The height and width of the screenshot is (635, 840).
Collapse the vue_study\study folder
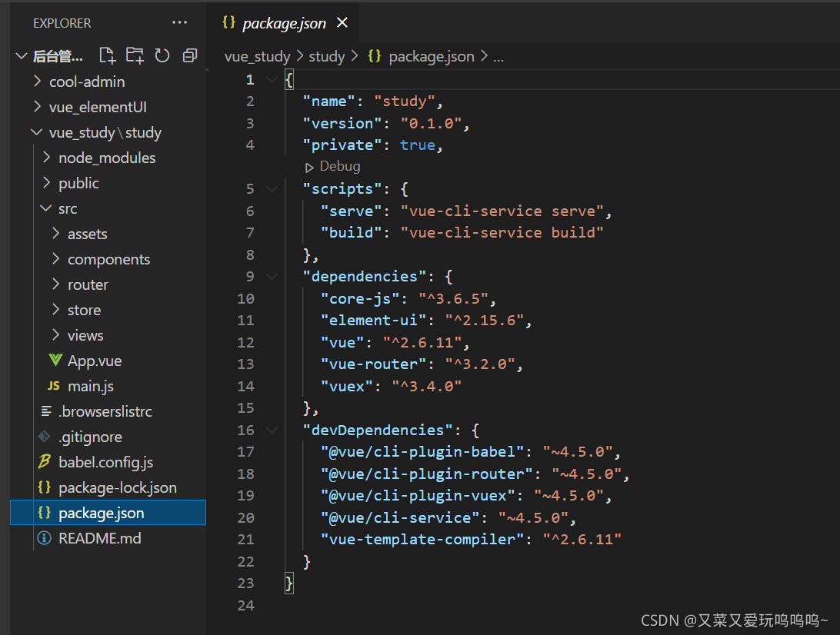(36, 131)
